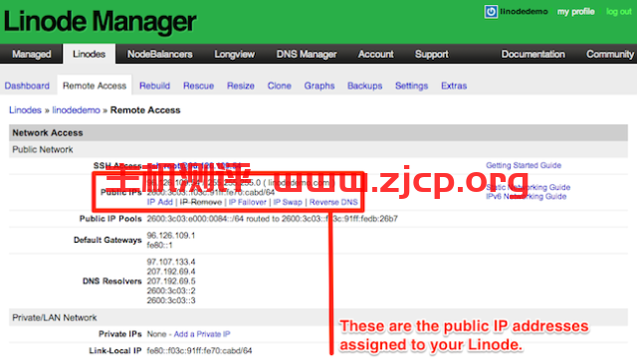Open the Reverse DNS link
637x364 pixels.
(x=333, y=202)
